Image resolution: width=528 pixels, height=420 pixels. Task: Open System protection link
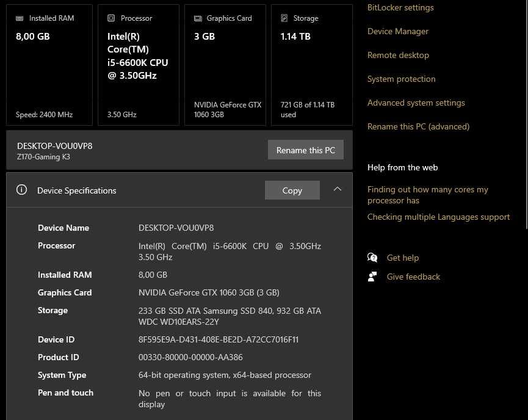coord(401,79)
